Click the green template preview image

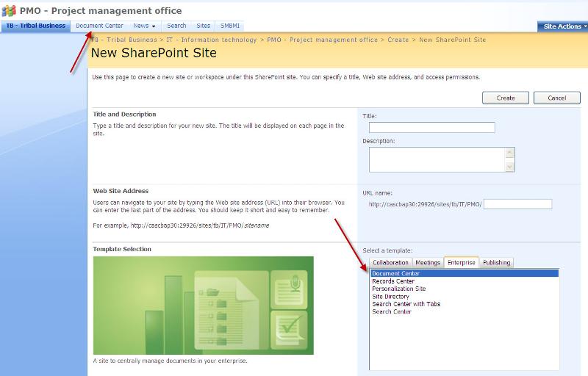pyautogui.click(x=204, y=305)
